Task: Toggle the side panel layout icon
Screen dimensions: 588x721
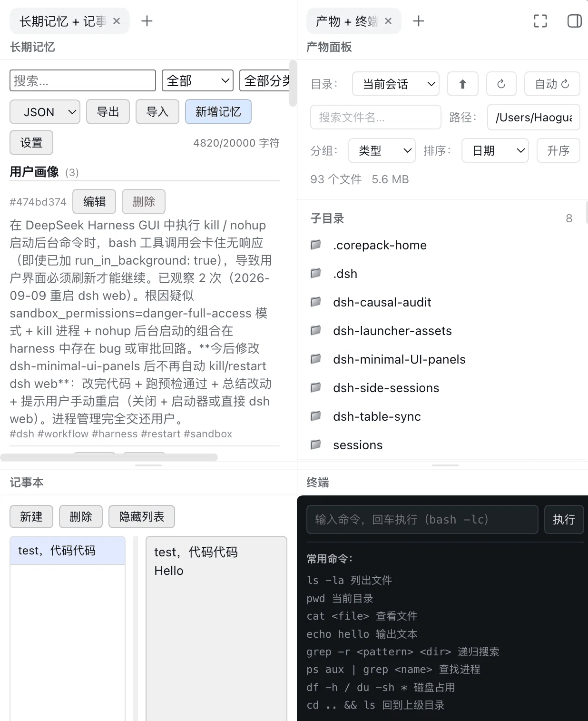Action: [575, 21]
